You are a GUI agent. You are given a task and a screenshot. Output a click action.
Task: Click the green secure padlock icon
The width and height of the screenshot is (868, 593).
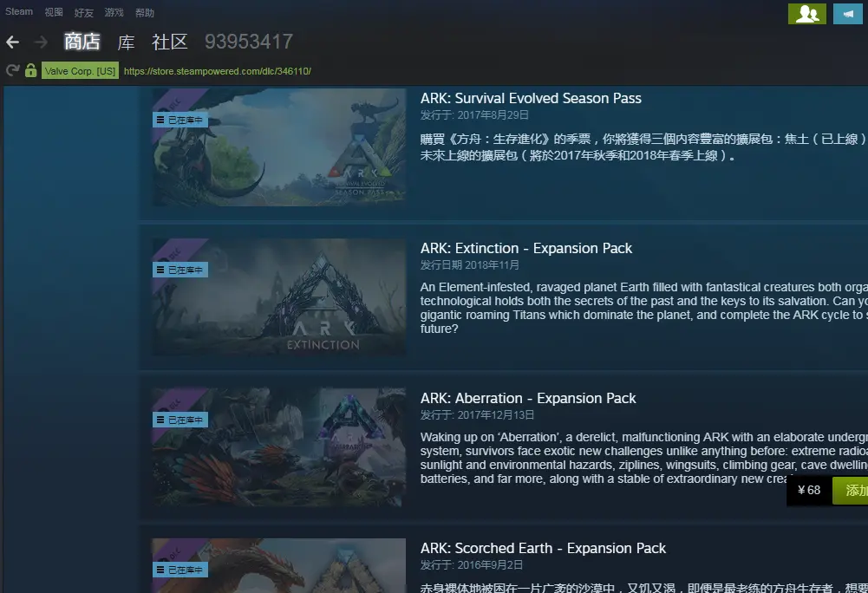(x=31, y=70)
